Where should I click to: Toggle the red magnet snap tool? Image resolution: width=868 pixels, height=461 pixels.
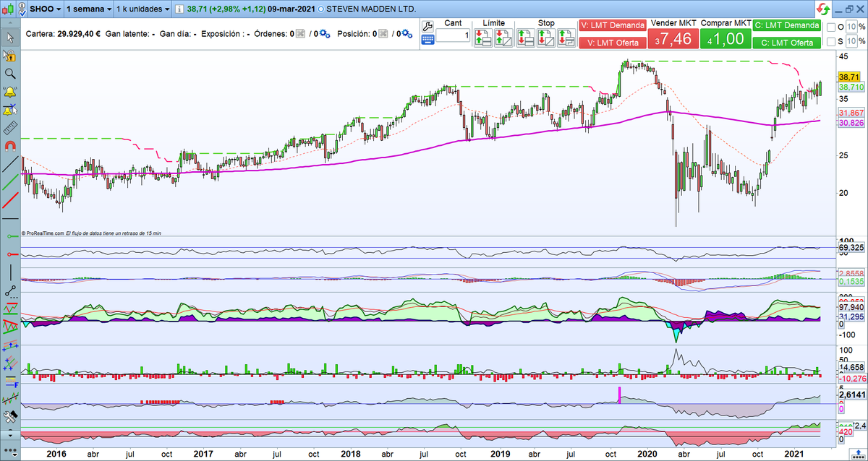(10, 146)
